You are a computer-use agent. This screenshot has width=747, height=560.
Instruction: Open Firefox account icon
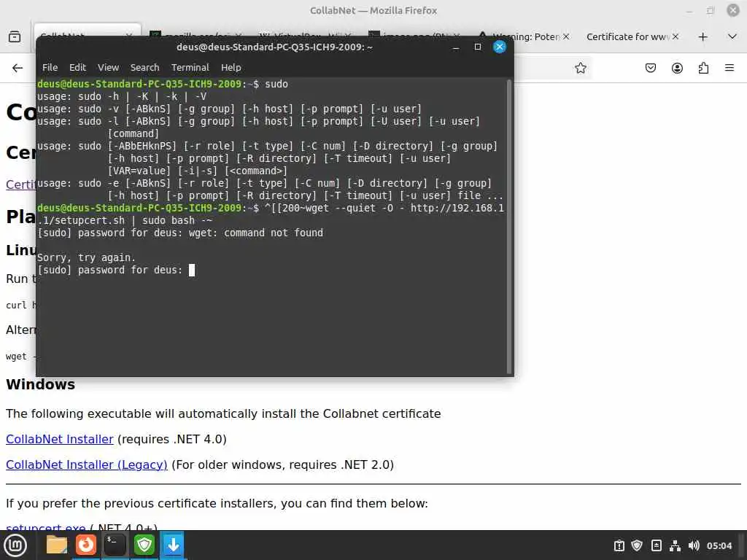[677, 68]
